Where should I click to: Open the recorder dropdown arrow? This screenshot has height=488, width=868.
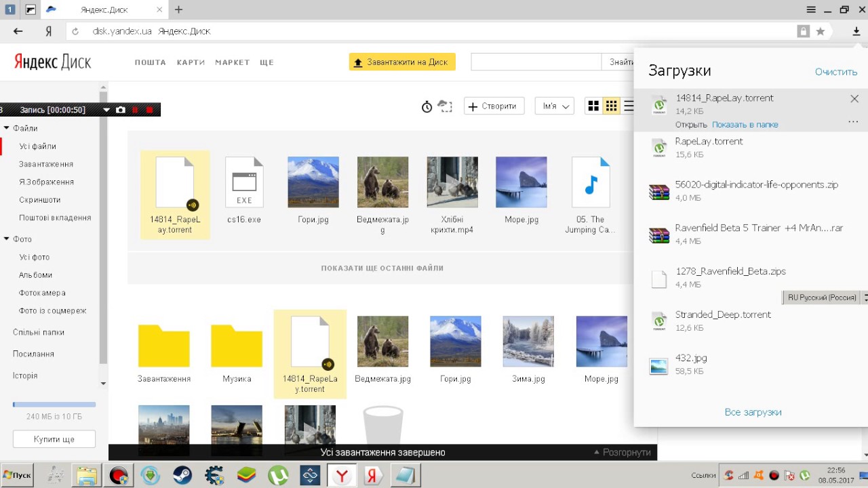click(x=106, y=110)
